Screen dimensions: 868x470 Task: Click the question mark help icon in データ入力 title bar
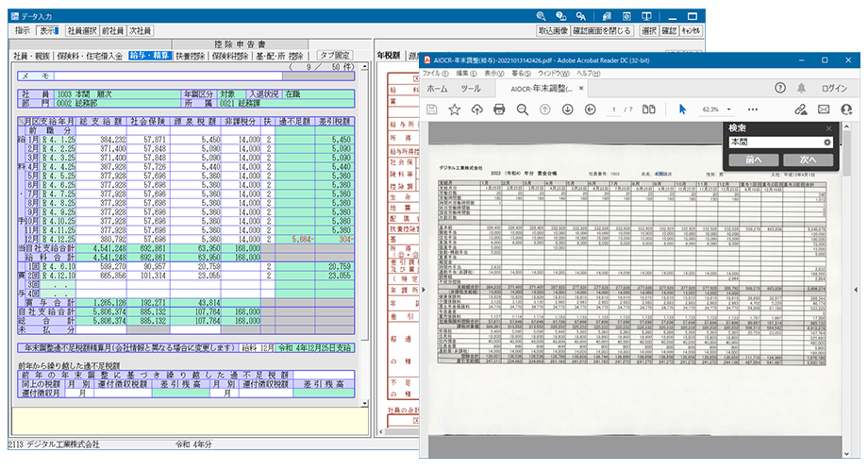(560, 16)
